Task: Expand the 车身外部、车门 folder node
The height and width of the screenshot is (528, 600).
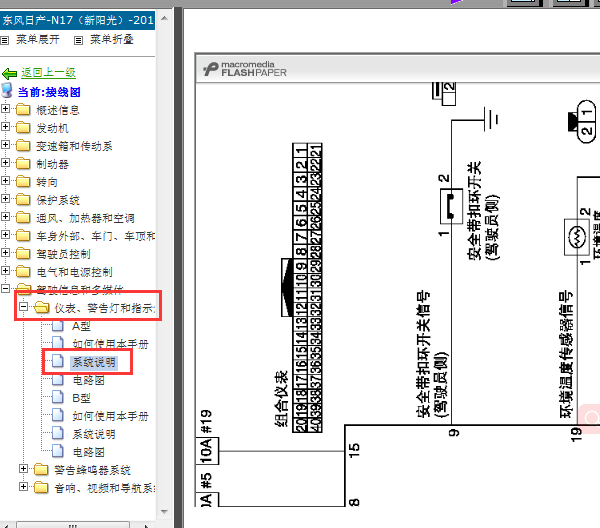Action: coord(5,235)
